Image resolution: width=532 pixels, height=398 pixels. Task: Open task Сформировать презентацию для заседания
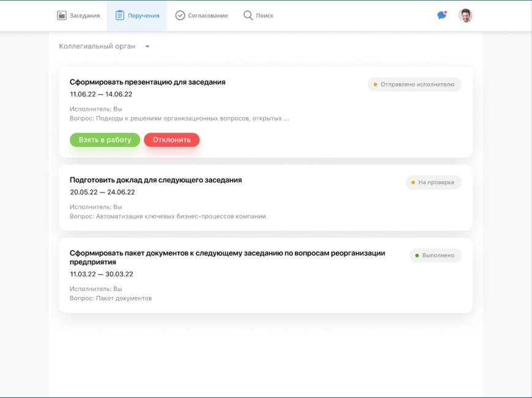point(147,82)
